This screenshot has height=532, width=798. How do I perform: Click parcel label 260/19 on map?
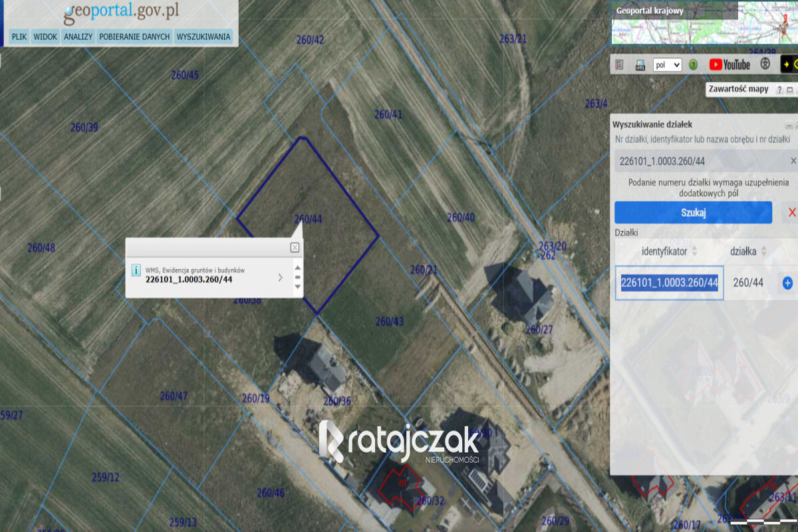(256, 398)
